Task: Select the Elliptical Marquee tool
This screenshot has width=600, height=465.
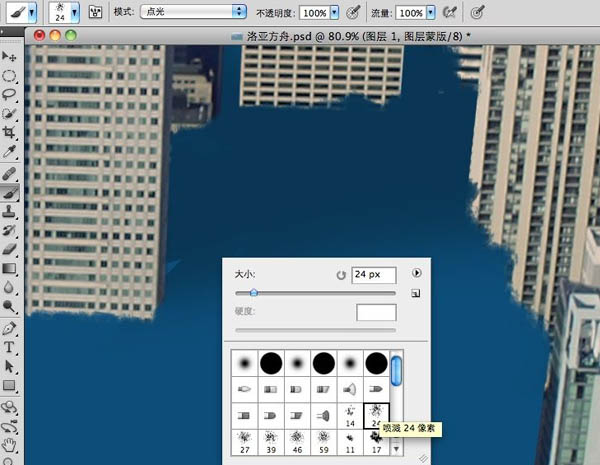Action: 9,75
